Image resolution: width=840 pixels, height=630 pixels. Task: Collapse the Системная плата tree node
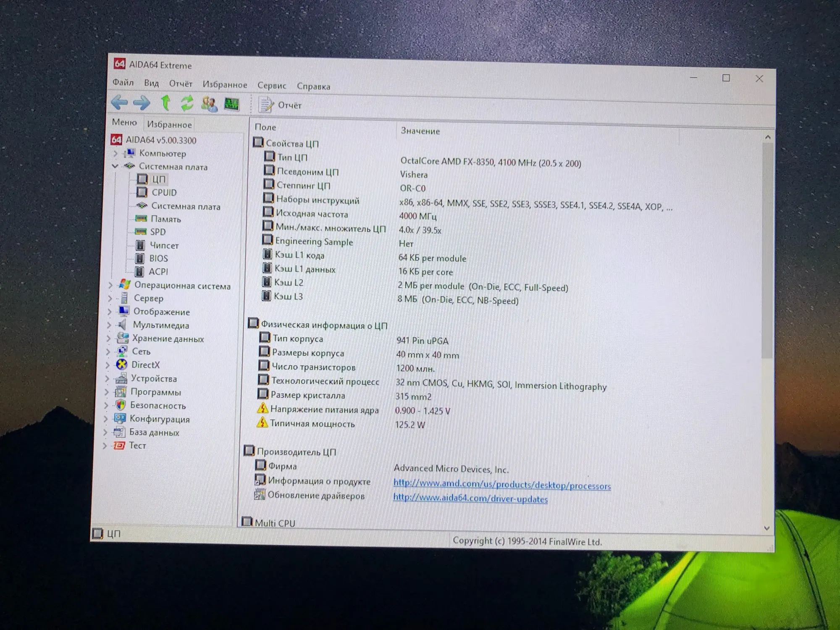point(115,166)
